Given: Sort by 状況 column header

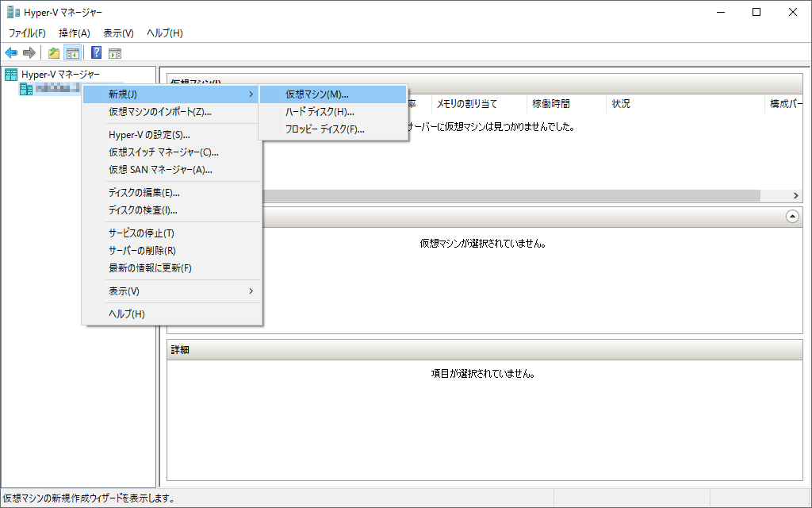Looking at the screenshot, I should pyautogui.click(x=685, y=104).
